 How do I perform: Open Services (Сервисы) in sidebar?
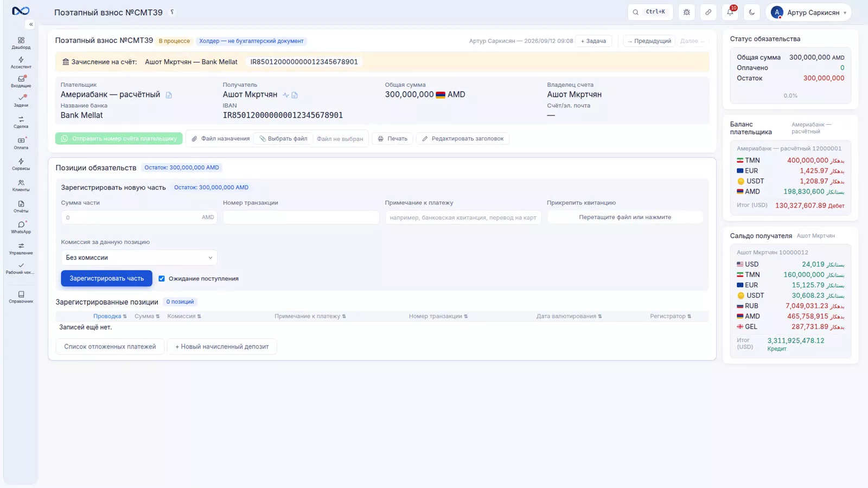click(21, 164)
